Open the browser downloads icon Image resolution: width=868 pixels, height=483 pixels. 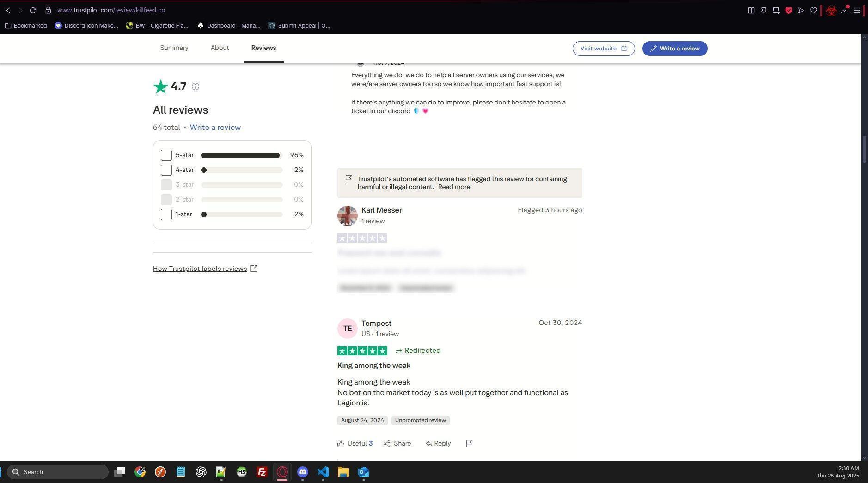(x=844, y=10)
